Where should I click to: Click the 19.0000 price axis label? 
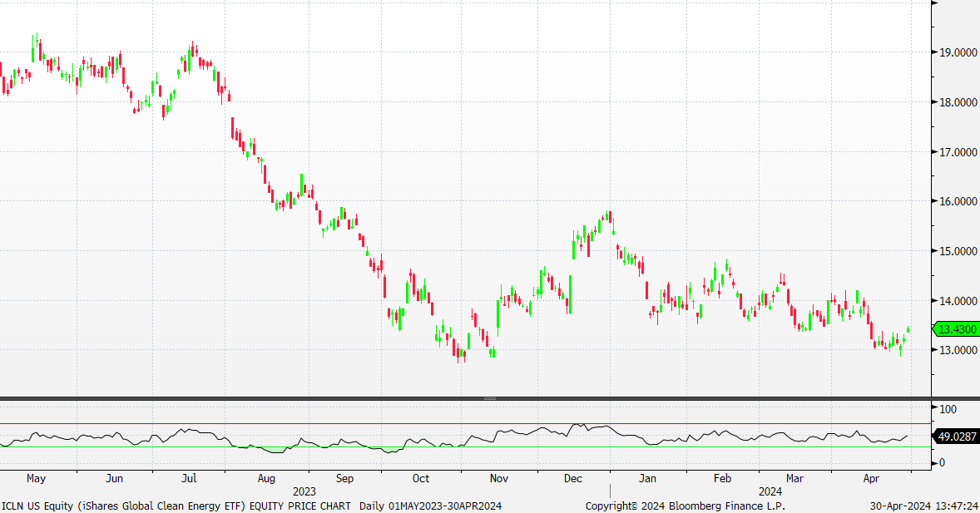click(x=958, y=52)
